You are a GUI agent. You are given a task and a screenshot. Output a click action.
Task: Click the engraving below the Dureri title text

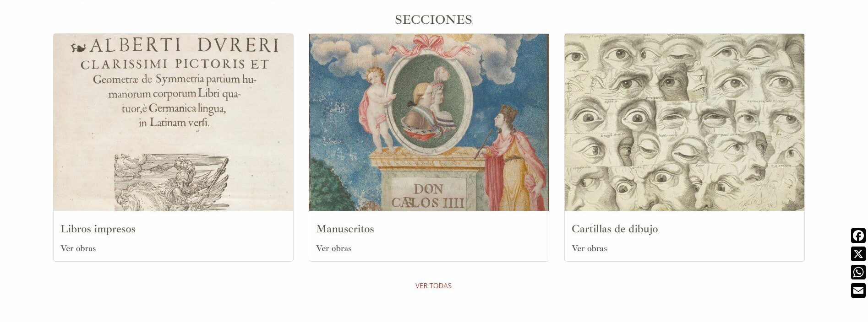pos(172,182)
